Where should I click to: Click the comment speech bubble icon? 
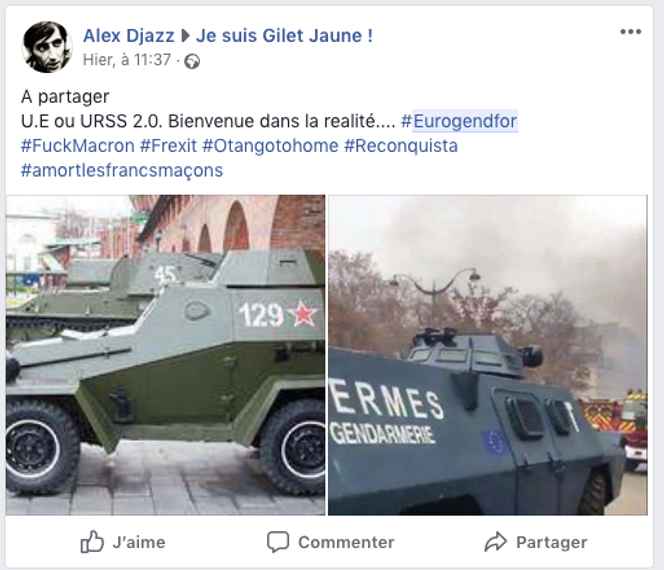click(x=278, y=542)
